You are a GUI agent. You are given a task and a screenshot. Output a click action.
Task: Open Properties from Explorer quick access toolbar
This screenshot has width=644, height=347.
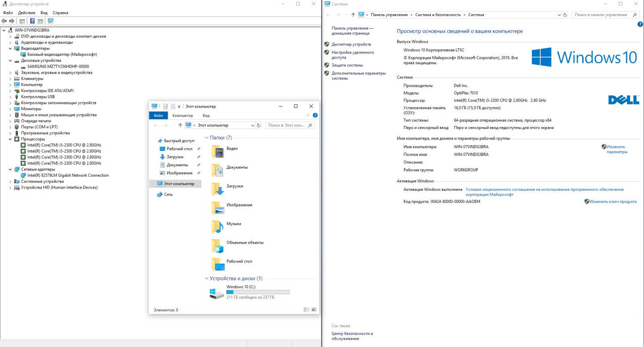click(166, 106)
